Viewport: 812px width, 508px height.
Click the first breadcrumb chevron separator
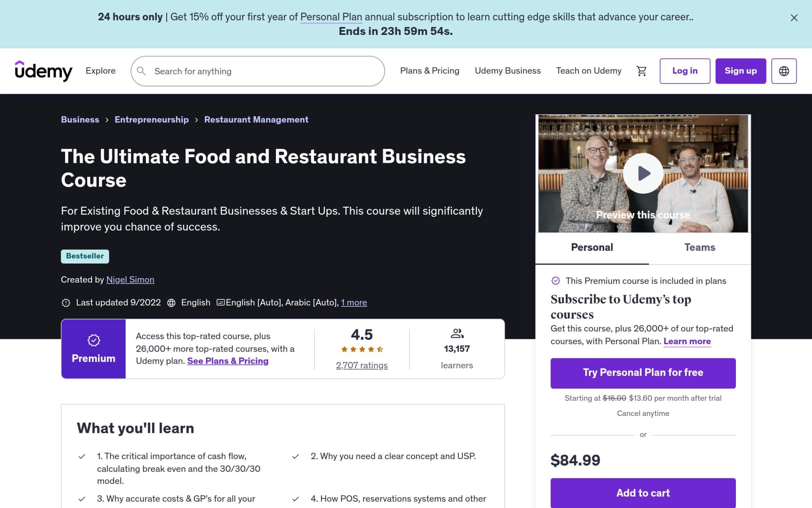pyautogui.click(x=107, y=120)
